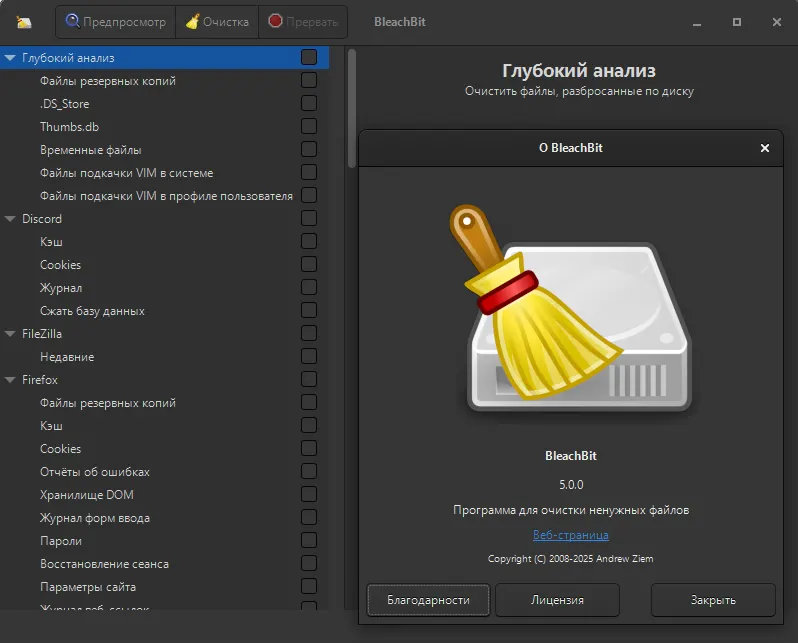Maximize the BleachBit main window
Viewport: 798px width, 643px height.
tap(737, 21)
